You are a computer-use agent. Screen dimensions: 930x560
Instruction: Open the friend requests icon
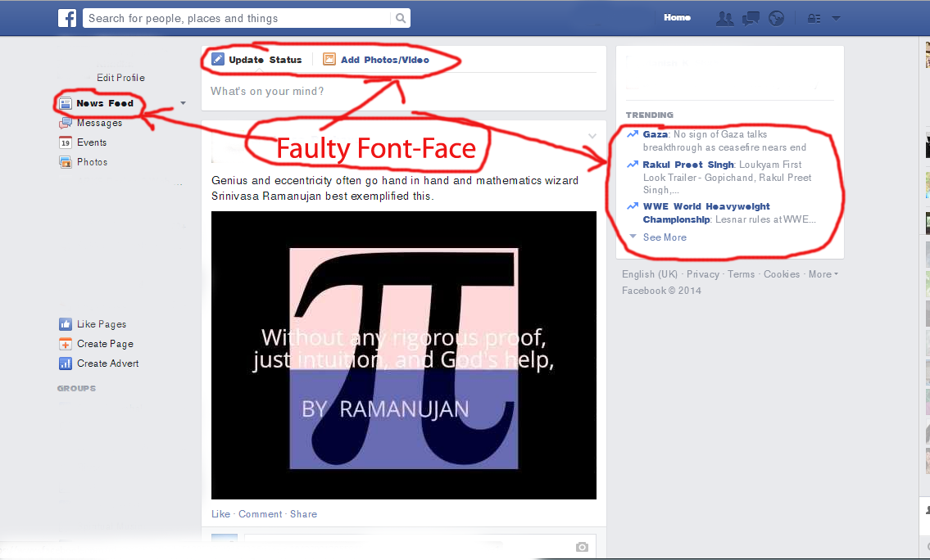pos(724,18)
